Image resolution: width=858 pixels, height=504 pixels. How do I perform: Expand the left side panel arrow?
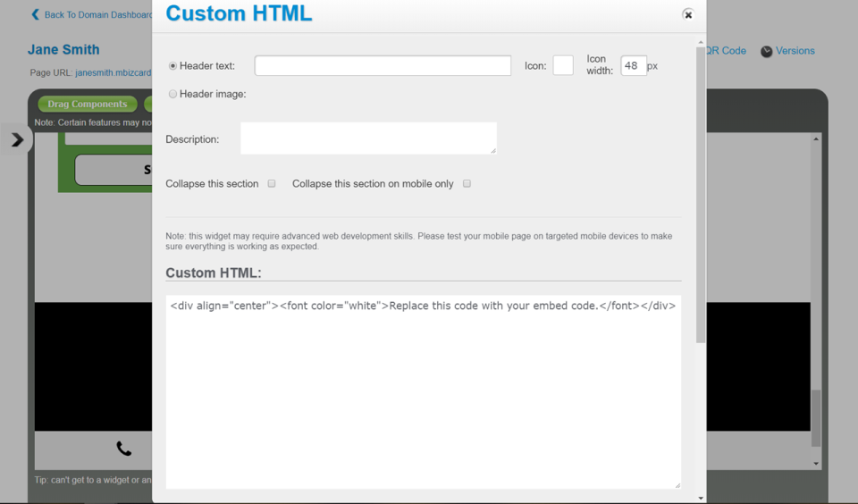coord(17,139)
